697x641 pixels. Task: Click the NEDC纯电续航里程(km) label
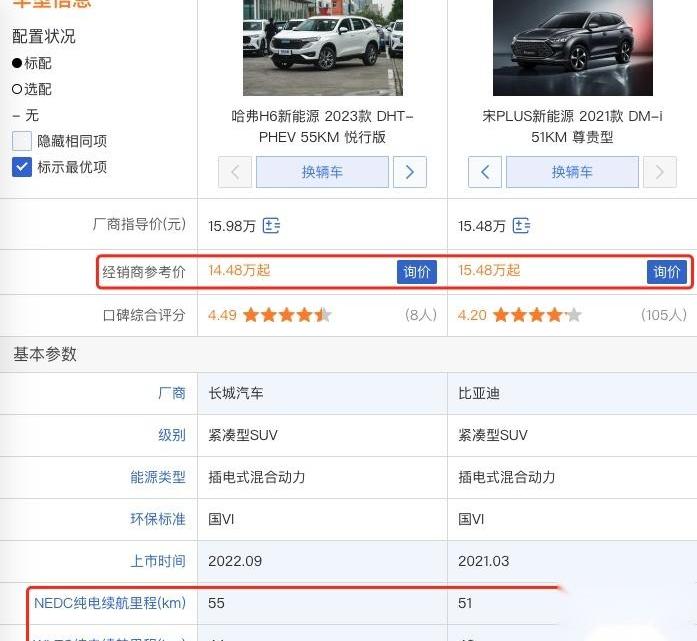pos(110,603)
